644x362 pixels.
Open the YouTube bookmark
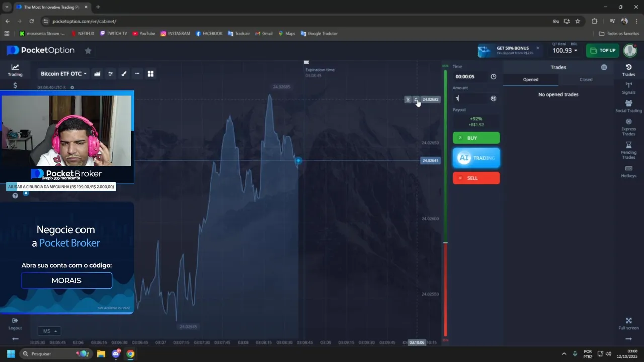point(144,34)
